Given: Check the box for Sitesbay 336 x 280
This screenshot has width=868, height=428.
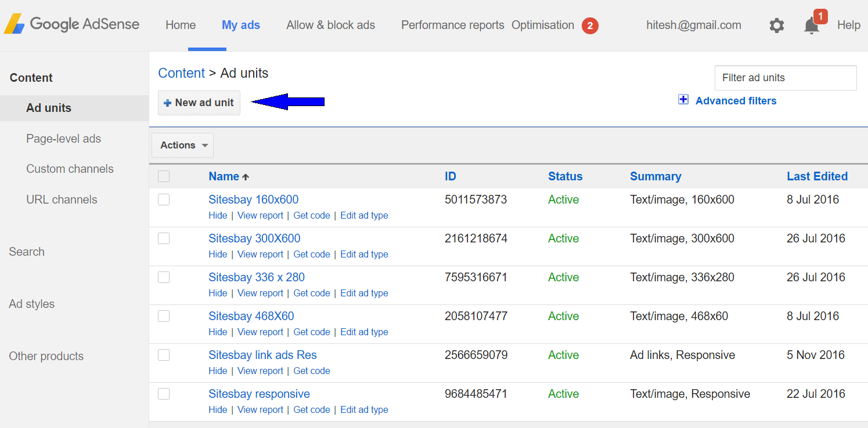Looking at the screenshot, I should pos(164,277).
